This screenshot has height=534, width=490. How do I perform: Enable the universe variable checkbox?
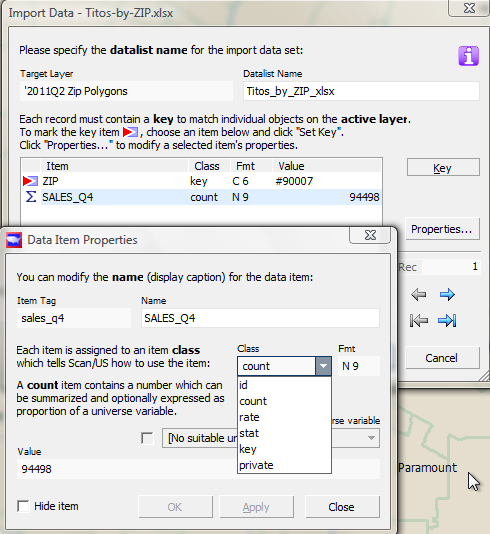point(147,438)
